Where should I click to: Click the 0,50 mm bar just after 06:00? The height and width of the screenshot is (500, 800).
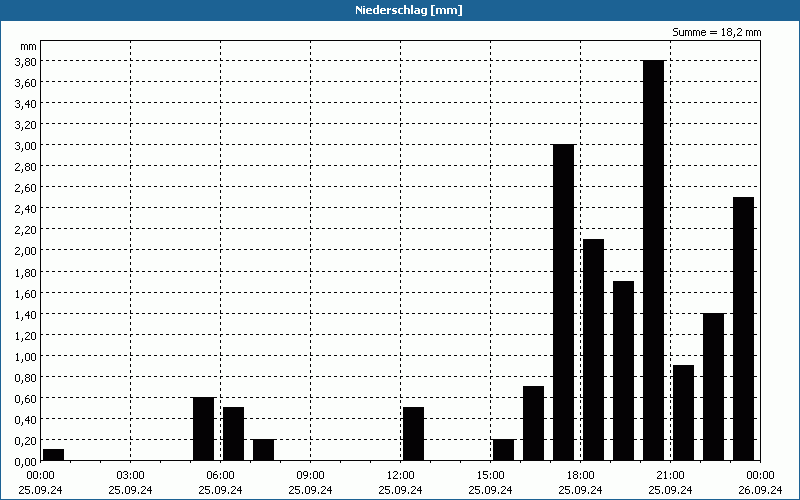234,434
